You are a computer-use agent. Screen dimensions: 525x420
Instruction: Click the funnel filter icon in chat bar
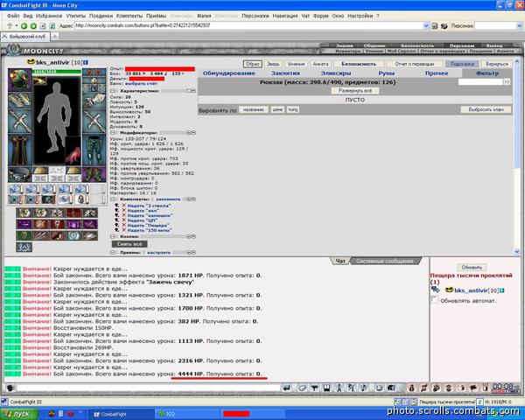coord(314,388)
